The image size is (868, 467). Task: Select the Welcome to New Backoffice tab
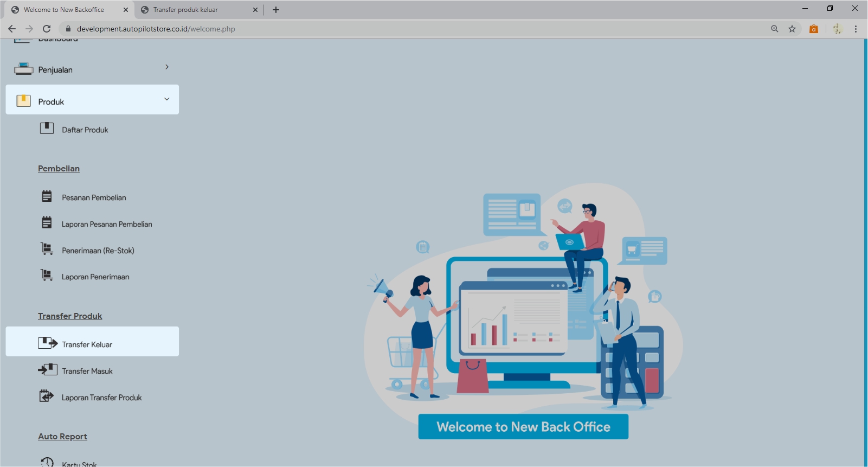pos(64,10)
